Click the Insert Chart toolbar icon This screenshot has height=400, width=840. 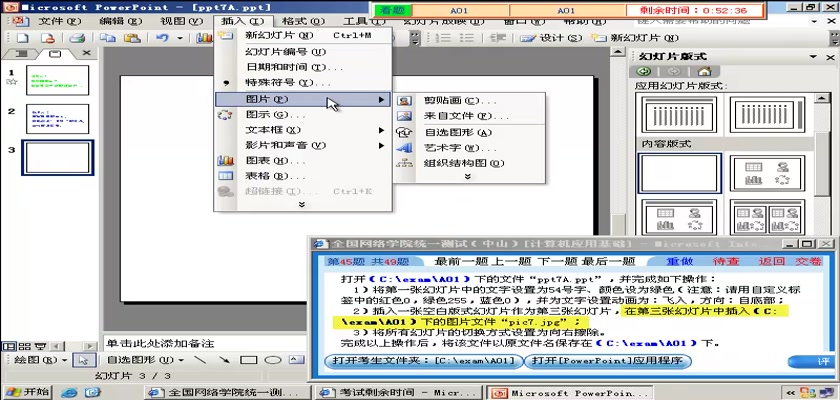point(204,38)
